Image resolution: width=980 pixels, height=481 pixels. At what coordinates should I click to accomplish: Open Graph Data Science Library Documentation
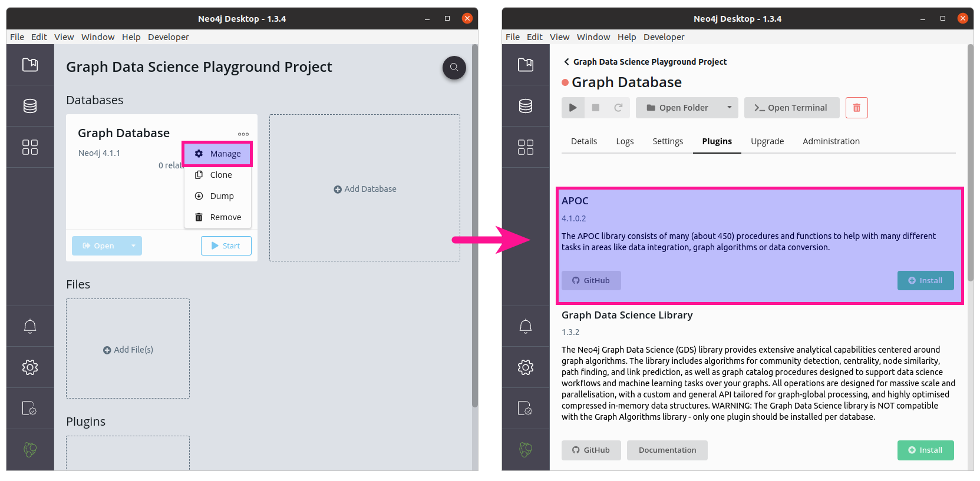tap(667, 450)
